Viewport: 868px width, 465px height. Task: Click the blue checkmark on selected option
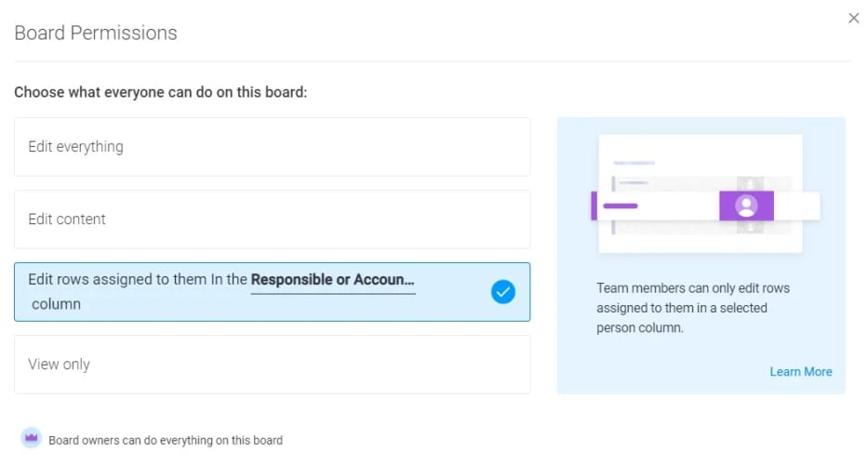[502, 292]
